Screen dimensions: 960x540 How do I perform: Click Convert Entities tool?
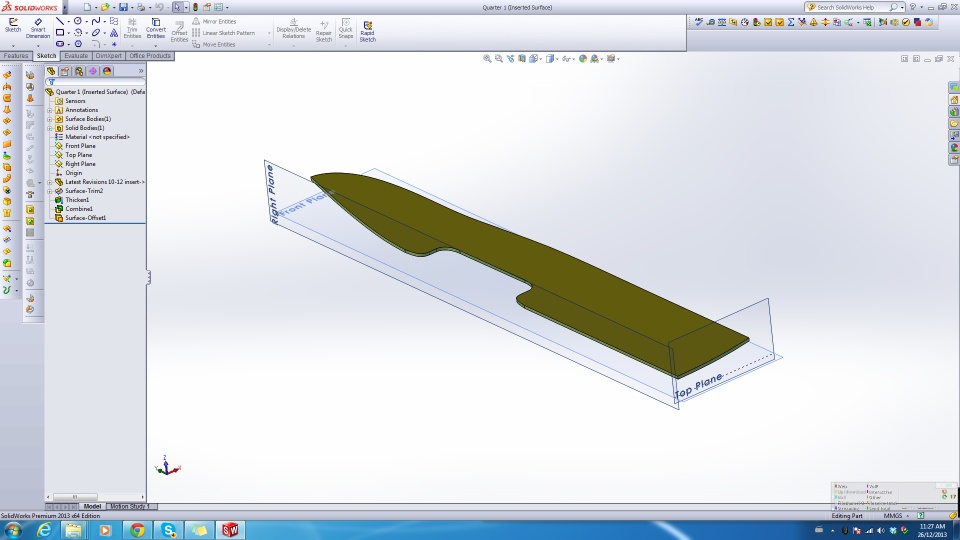click(x=156, y=28)
